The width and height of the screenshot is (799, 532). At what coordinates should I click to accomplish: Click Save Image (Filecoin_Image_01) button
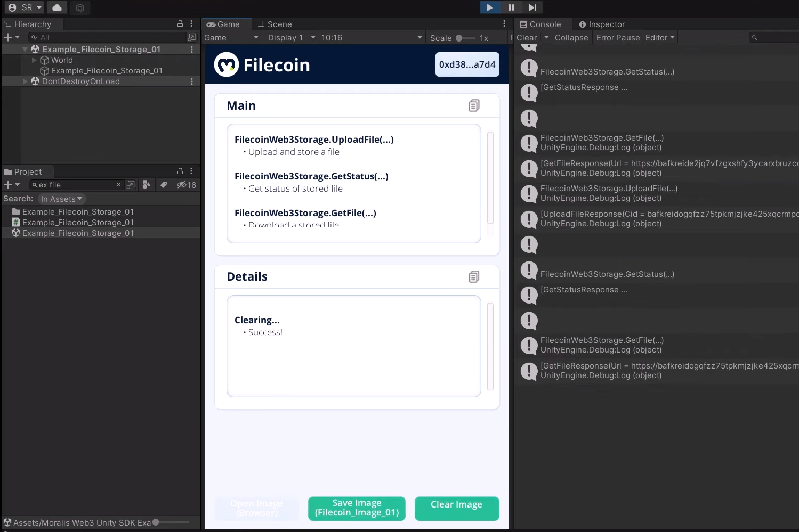(x=357, y=508)
